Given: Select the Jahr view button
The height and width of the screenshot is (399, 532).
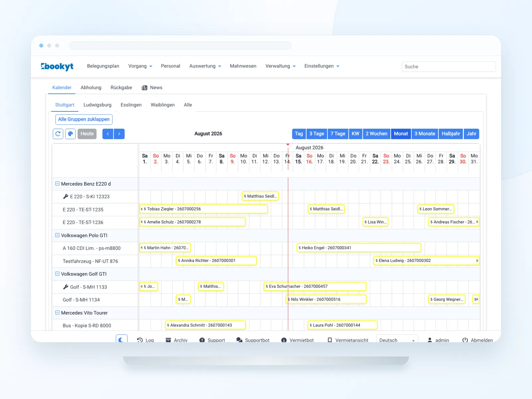Looking at the screenshot, I should click(471, 134).
